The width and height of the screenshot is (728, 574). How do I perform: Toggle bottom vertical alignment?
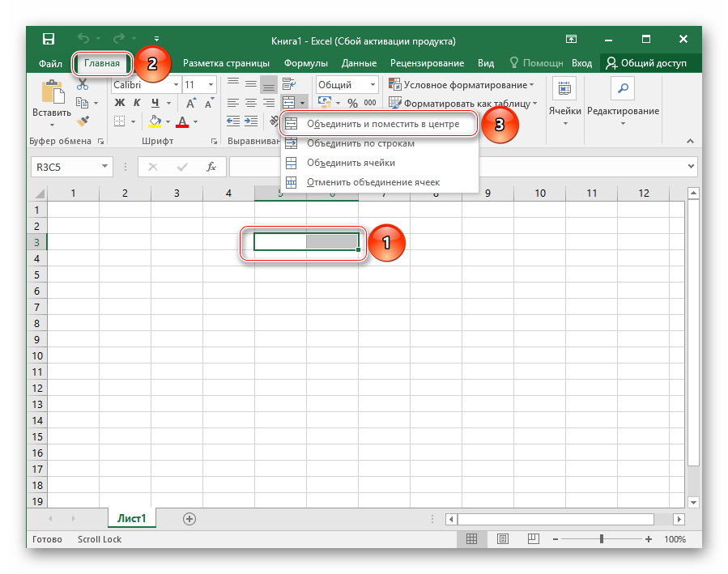point(268,85)
